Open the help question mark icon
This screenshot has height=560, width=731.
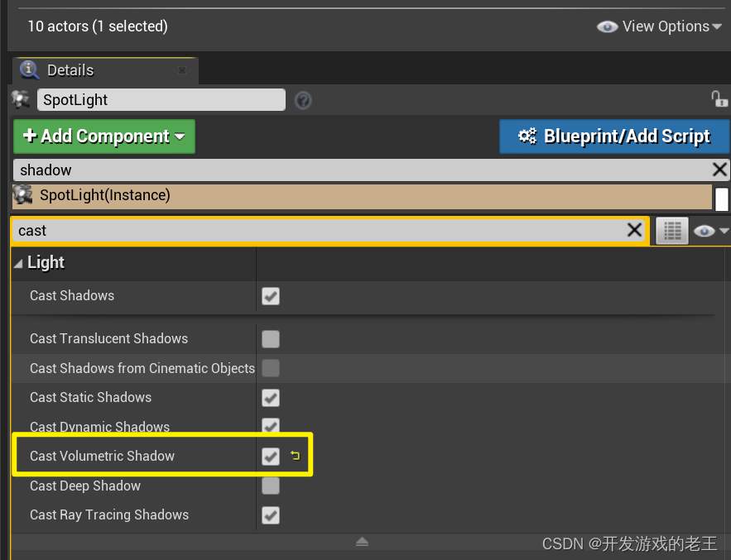point(303,100)
